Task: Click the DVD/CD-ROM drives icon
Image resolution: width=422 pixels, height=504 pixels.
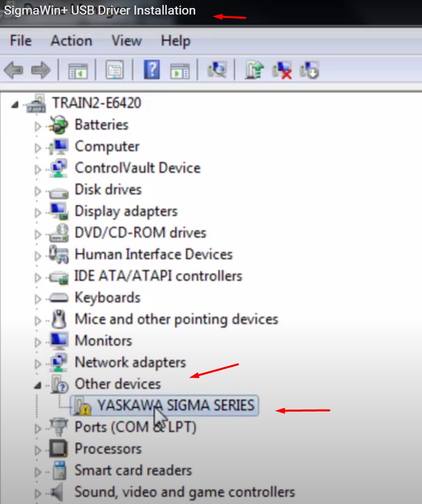Action: [58, 232]
